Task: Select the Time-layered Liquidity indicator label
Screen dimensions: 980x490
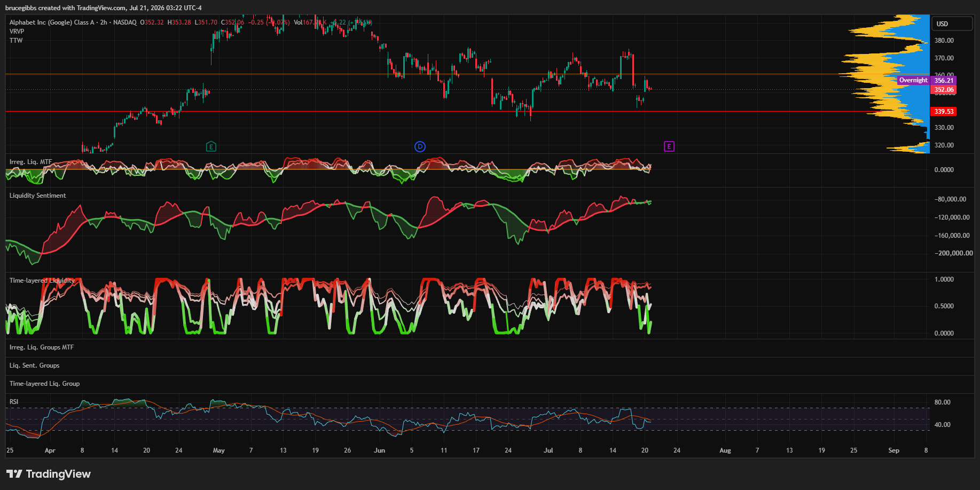Action: (42, 281)
